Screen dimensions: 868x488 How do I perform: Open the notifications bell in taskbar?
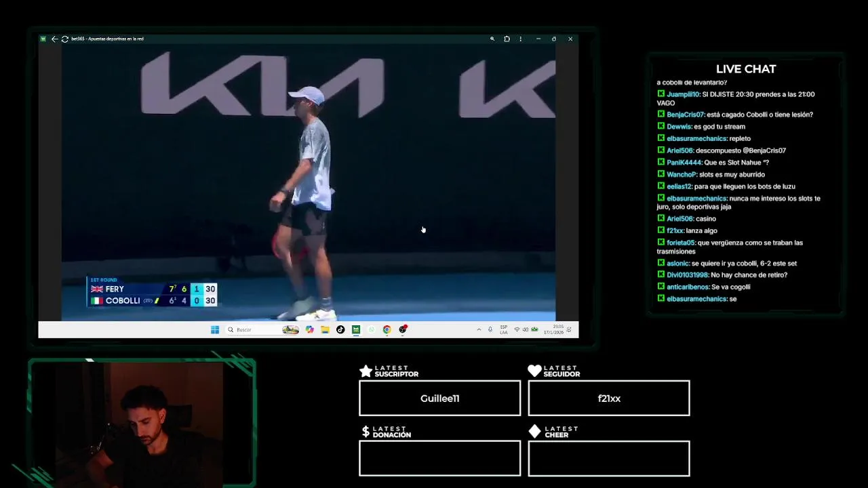(x=569, y=329)
